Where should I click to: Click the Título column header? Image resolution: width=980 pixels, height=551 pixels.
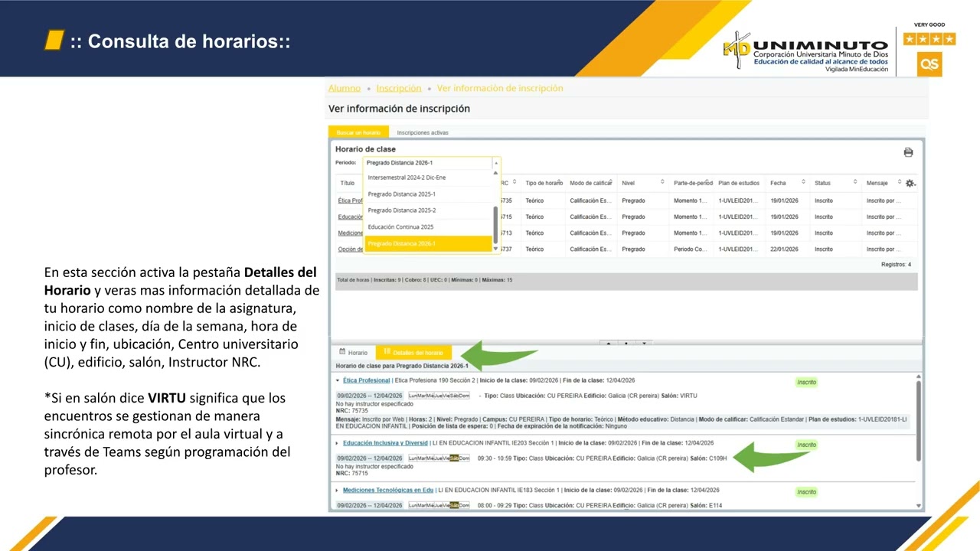pyautogui.click(x=347, y=183)
